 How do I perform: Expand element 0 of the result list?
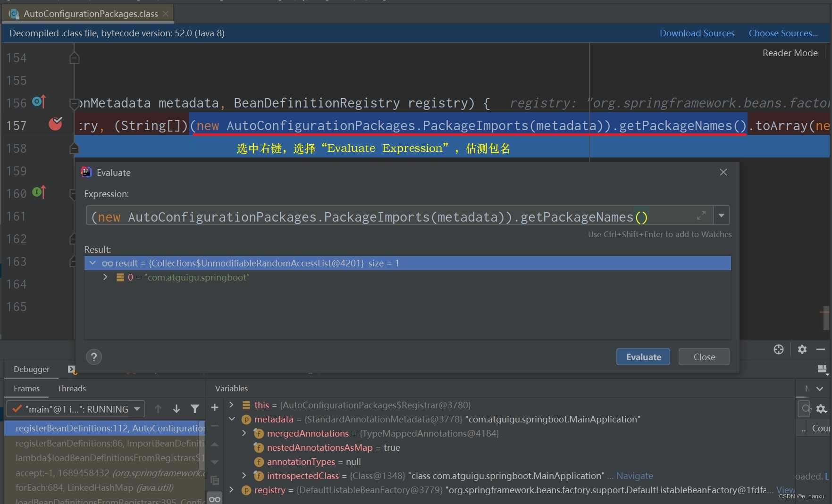(x=105, y=277)
